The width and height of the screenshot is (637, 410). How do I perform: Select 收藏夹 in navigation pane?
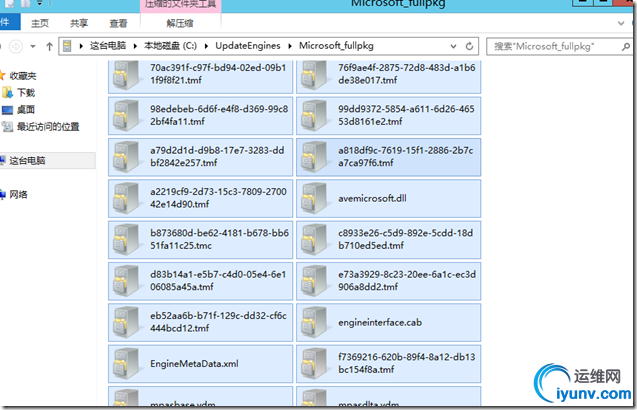[23, 76]
